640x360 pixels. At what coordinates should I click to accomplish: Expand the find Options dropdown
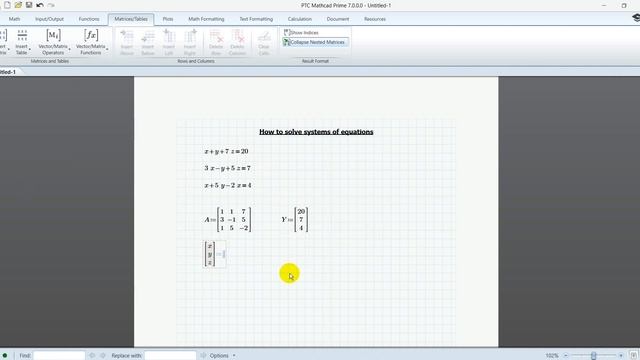[x=222, y=356]
